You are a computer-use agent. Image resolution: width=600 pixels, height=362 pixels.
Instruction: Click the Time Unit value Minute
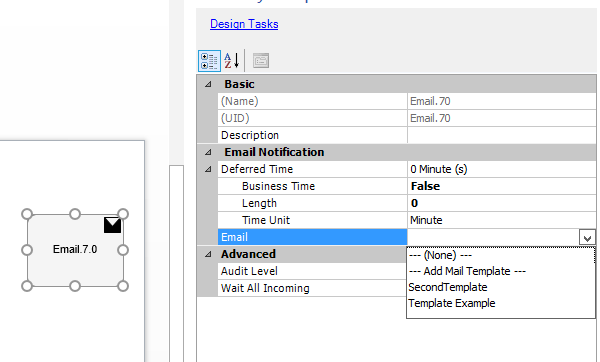[x=502, y=220]
